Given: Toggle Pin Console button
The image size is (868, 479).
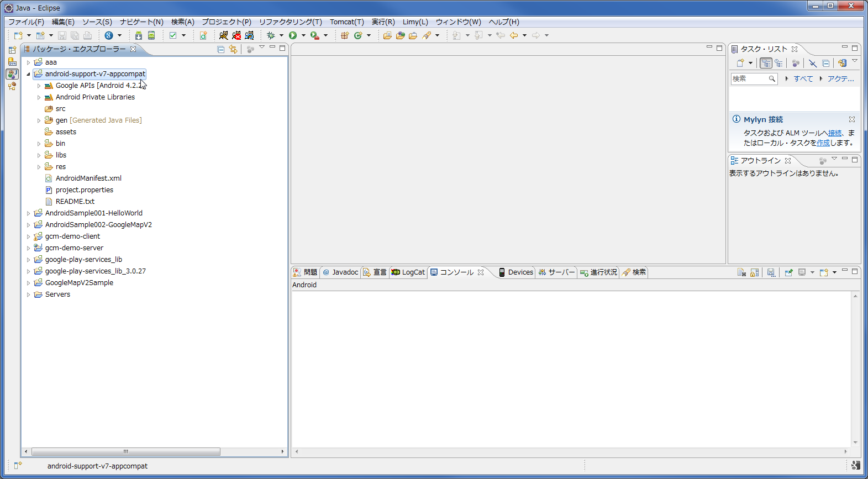Looking at the screenshot, I should point(789,272).
